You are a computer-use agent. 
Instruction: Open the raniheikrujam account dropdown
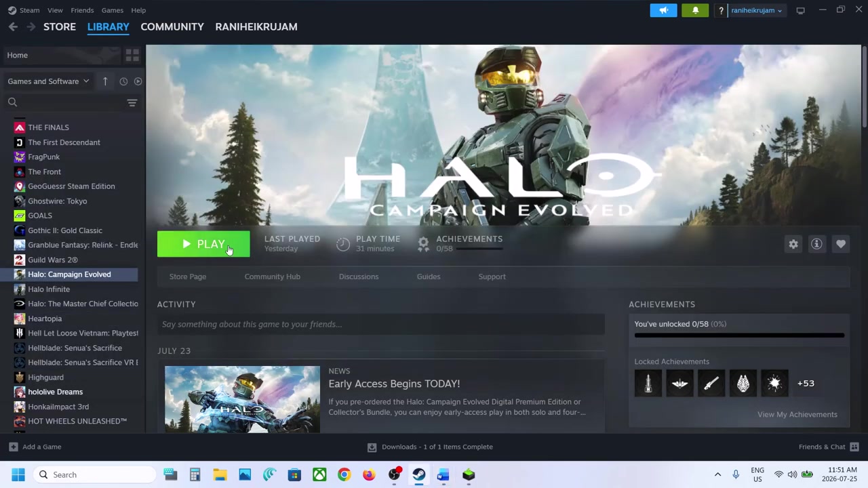tap(756, 10)
